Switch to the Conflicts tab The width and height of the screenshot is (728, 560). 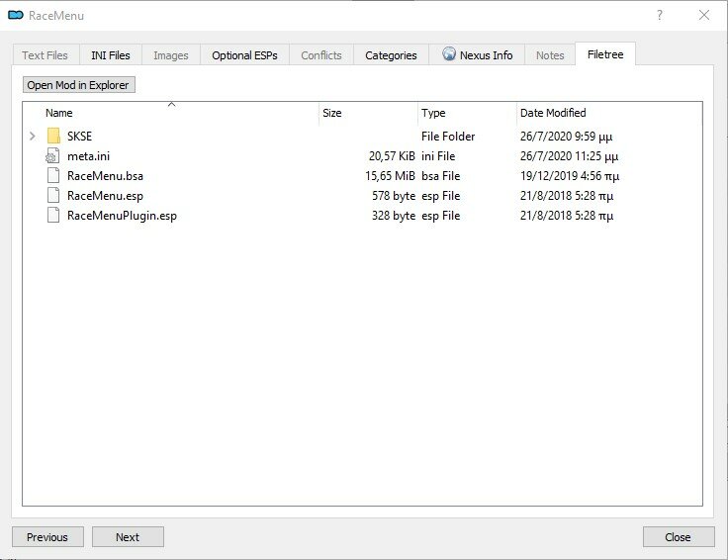coord(321,55)
